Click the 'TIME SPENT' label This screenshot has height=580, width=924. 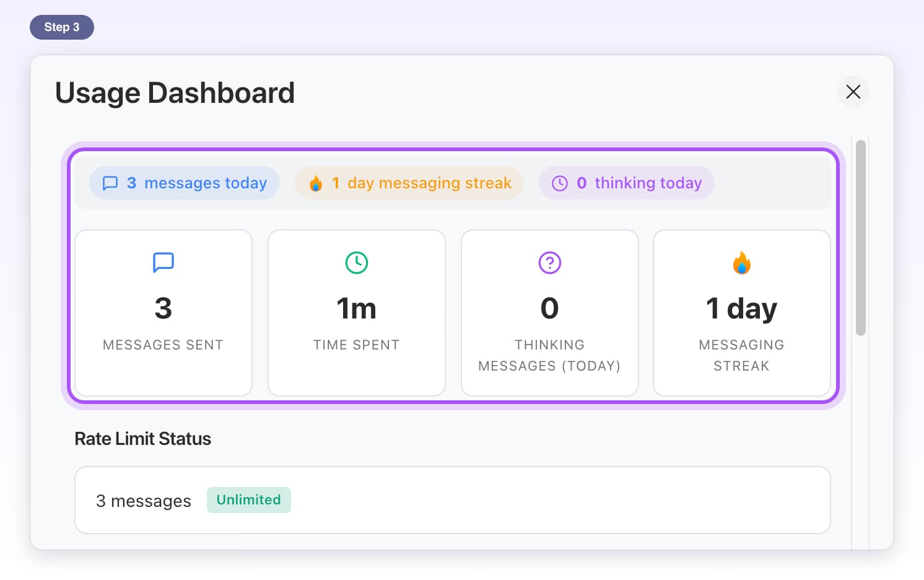[357, 345]
